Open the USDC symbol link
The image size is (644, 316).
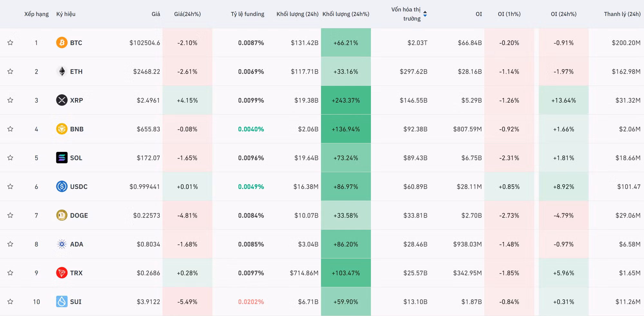(79, 187)
